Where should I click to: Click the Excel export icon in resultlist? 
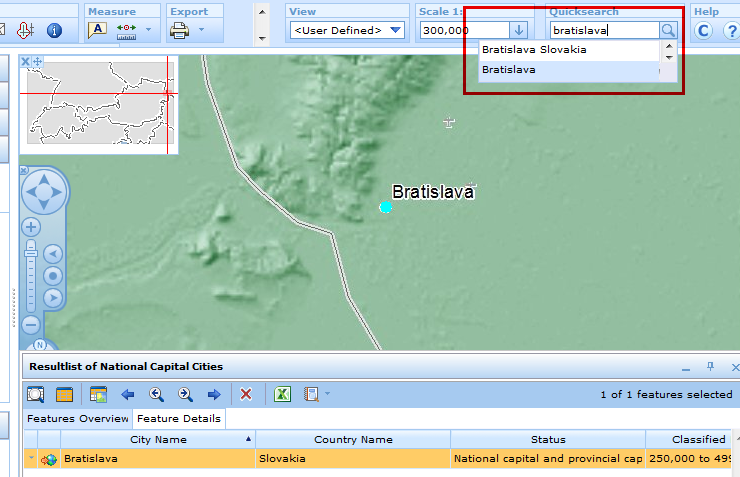pos(283,394)
